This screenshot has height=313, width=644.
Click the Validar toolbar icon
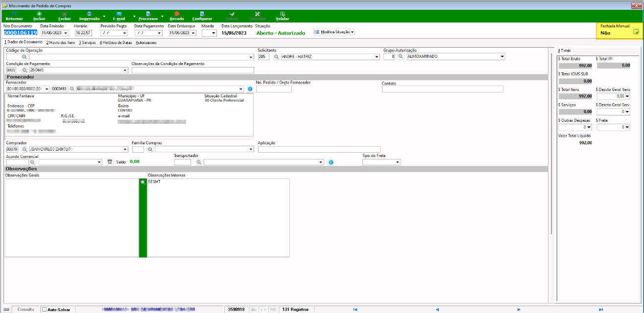coord(282,16)
